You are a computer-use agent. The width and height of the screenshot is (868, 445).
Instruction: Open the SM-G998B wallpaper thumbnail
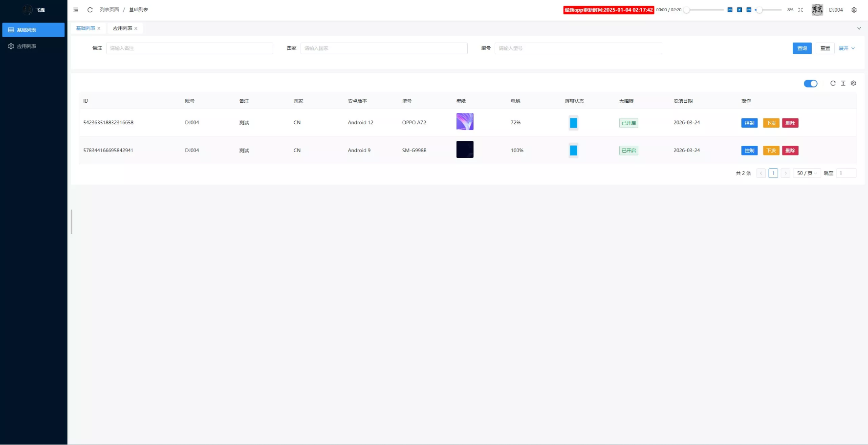(x=465, y=149)
